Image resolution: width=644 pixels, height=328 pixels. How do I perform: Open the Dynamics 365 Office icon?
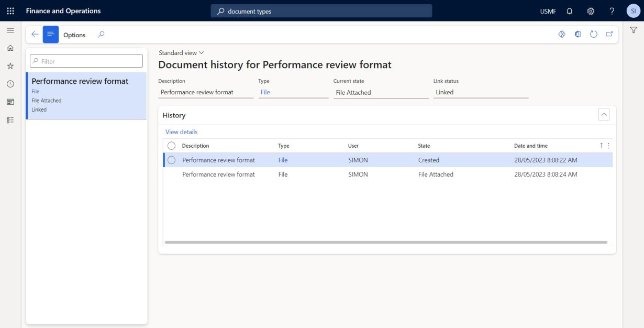tap(578, 34)
